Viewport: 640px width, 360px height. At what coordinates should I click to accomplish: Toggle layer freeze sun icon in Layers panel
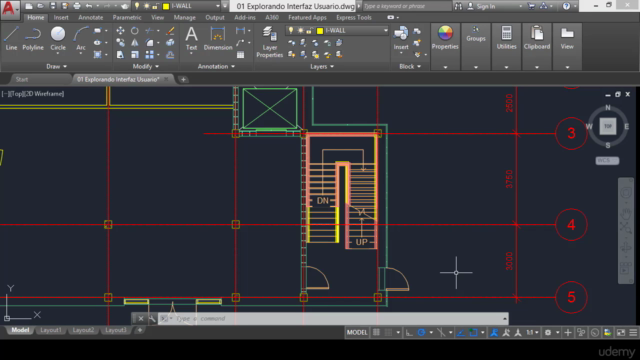(x=300, y=31)
